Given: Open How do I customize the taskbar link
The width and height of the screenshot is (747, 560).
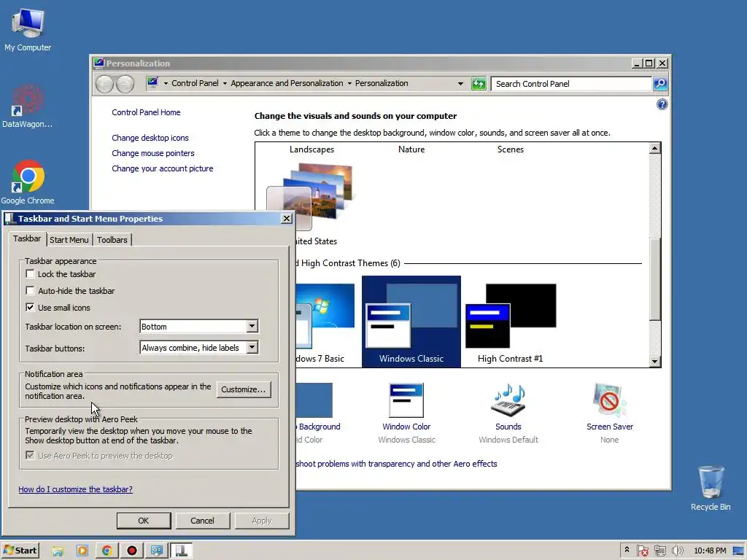Looking at the screenshot, I should 75,489.
